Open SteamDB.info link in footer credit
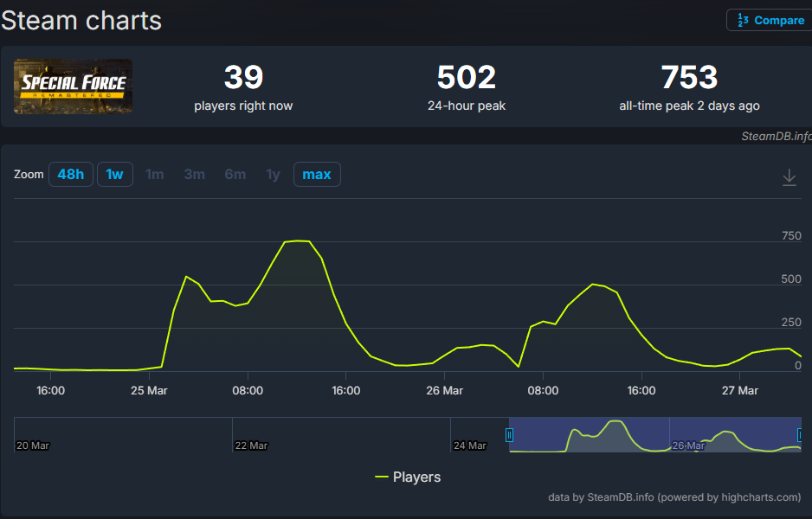This screenshot has height=519, width=812. [620, 497]
